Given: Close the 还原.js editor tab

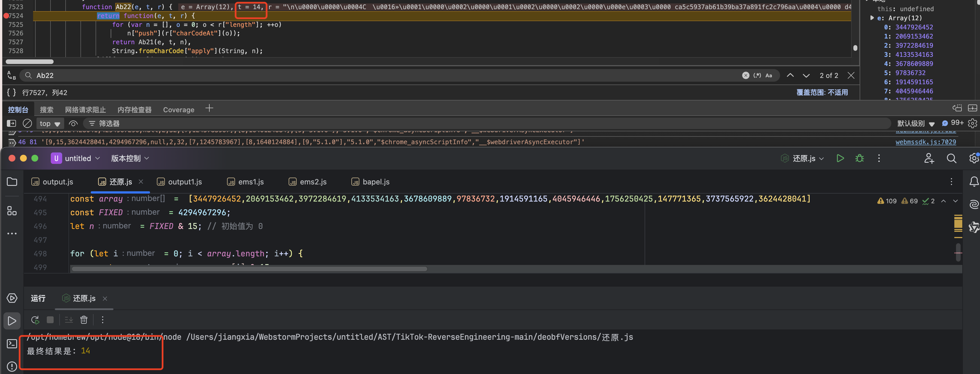Looking at the screenshot, I should [141, 182].
